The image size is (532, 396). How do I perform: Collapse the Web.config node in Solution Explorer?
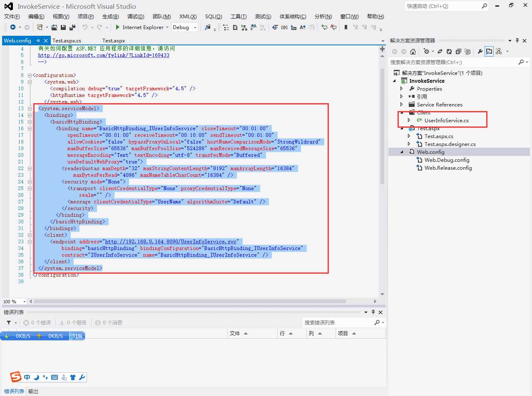pos(402,152)
